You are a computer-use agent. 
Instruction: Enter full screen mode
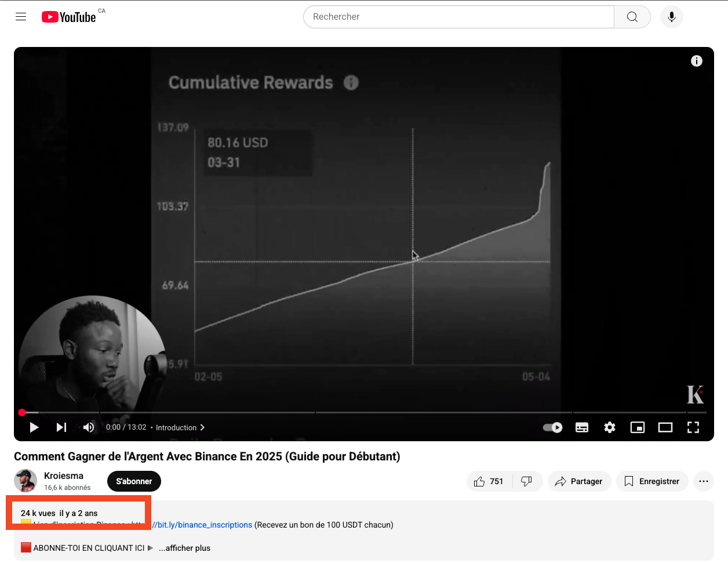(693, 427)
